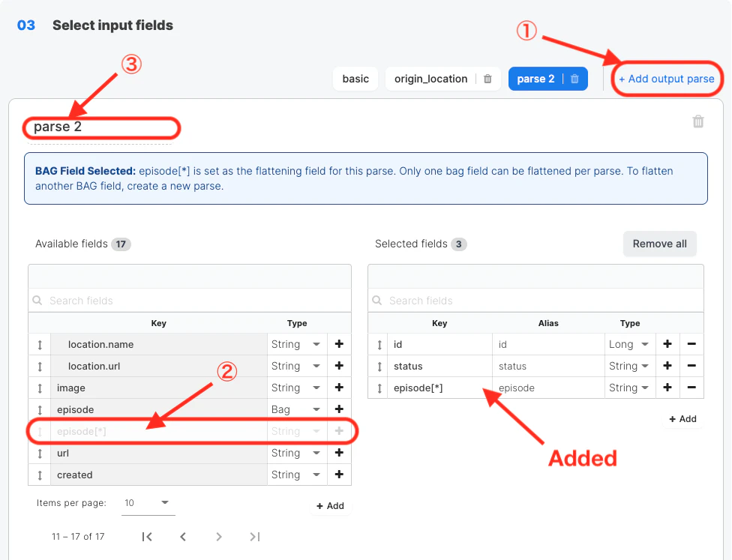Click image key in available fields
This screenshot has height=560, width=732.
pyautogui.click(x=71, y=388)
